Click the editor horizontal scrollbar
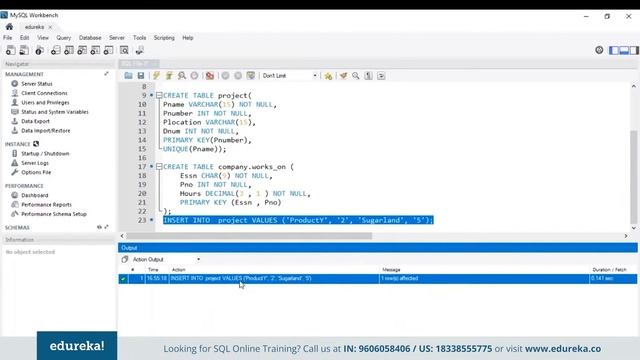The width and height of the screenshot is (640, 360). click(x=249, y=236)
